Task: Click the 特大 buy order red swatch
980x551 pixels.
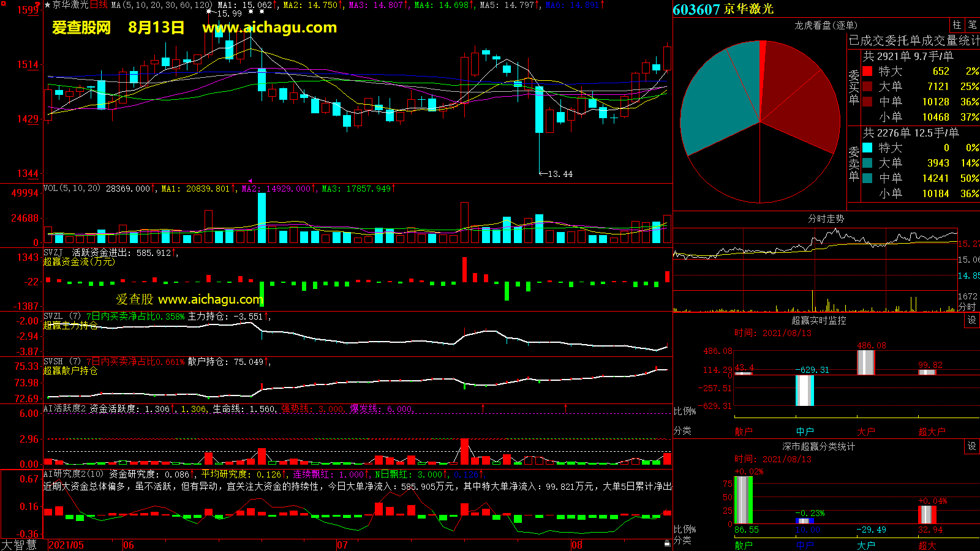Action: (867, 72)
